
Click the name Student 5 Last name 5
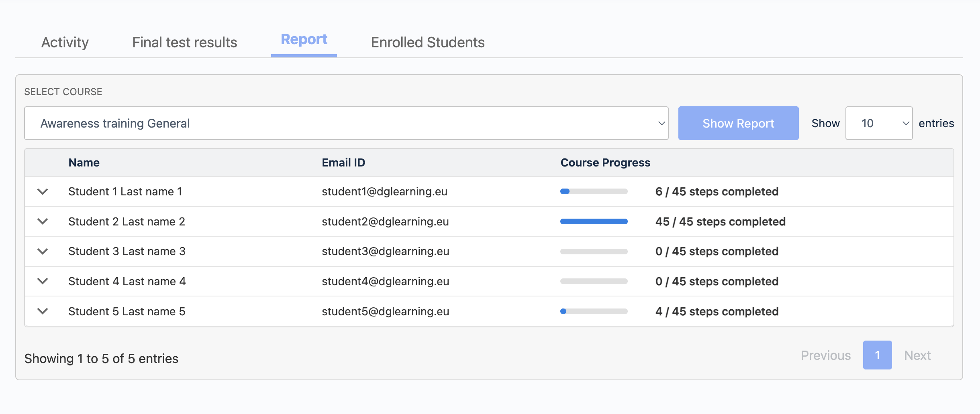point(127,311)
